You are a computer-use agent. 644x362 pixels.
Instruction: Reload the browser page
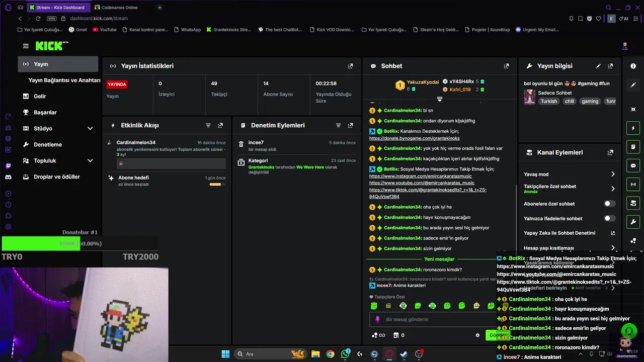coord(38,19)
